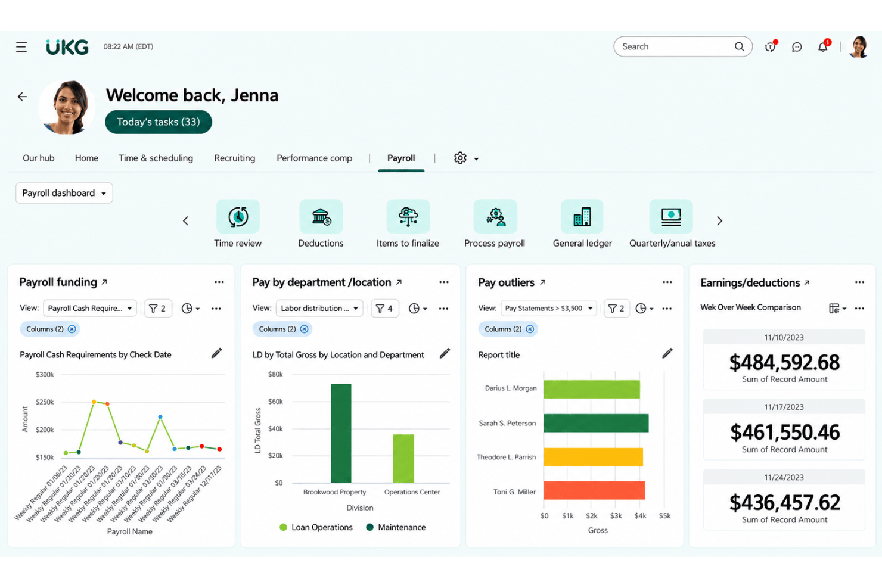This screenshot has width=882, height=588.
Task: Open Quarterly/anual taxes shortcut
Action: point(671,216)
